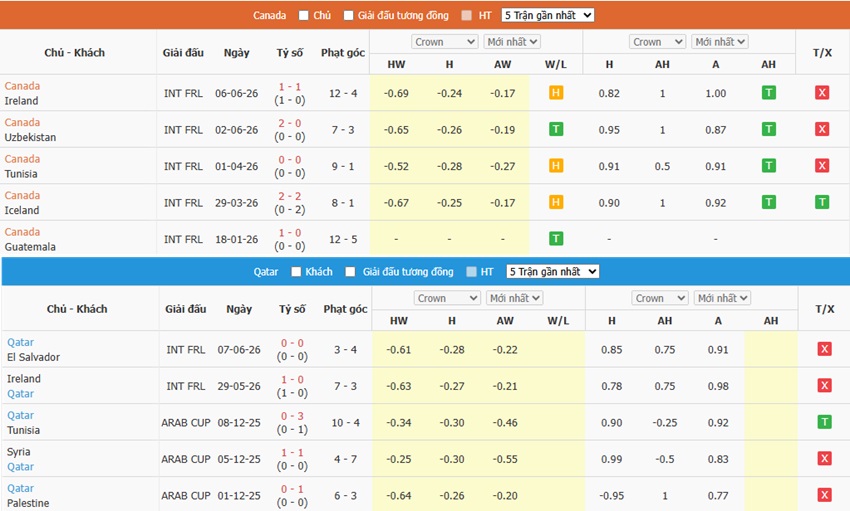850x511 pixels.
Task: Click the green T W/L badge in Canada-Uzbekistan row
Action: click(x=556, y=129)
